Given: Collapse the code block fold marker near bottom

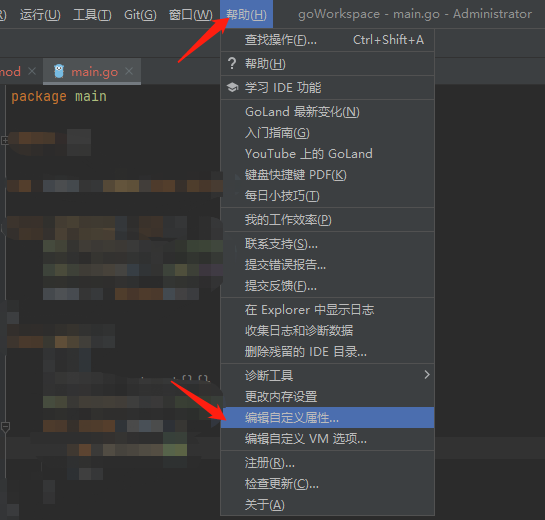Looking at the screenshot, I should click(5, 426).
